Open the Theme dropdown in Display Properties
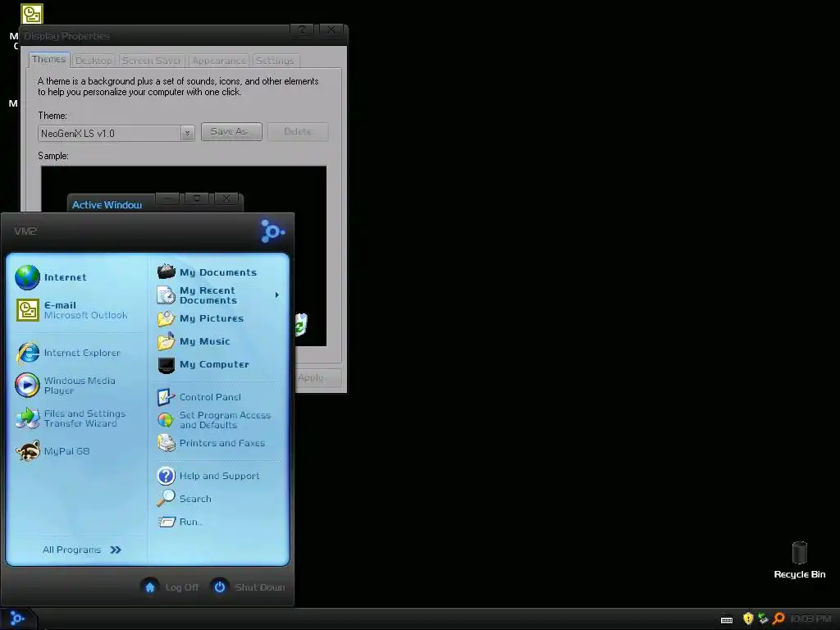 [187, 134]
